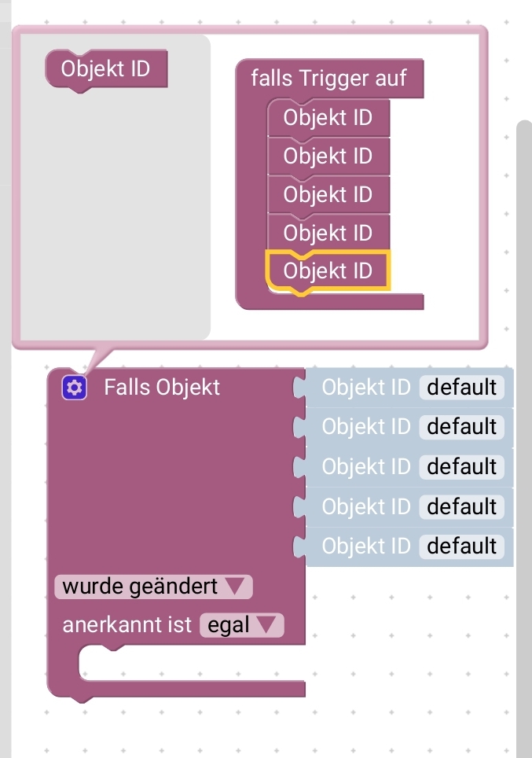Image resolution: width=532 pixels, height=758 pixels.
Task: Click the third 'default' object ID field
Action: click(x=461, y=466)
